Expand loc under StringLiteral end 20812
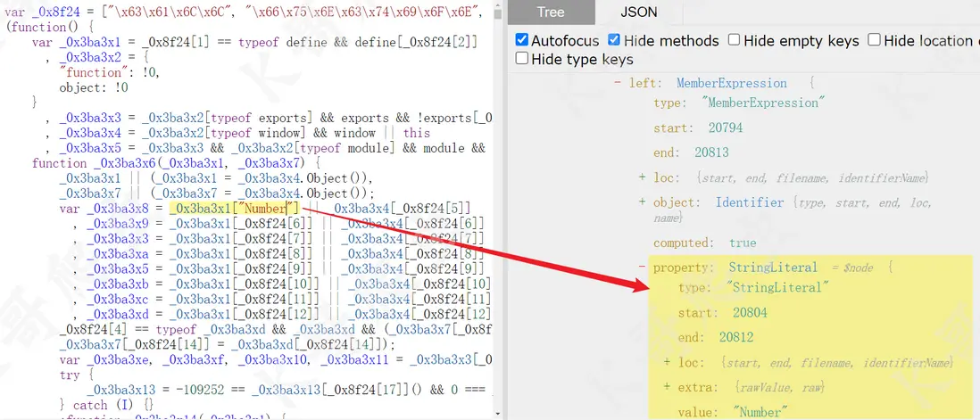Image resolution: width=980 pixels, height=420 pixels. [x=668, y=363]
